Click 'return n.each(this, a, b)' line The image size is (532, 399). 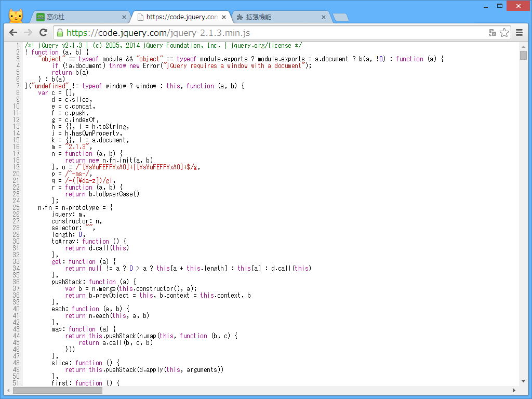[x=107, y=315]
